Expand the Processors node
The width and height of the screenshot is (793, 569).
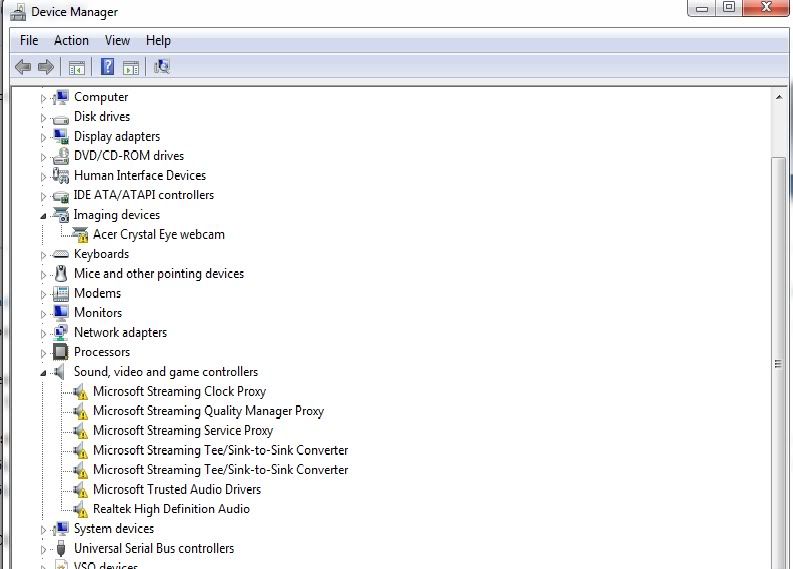[43, 354]
